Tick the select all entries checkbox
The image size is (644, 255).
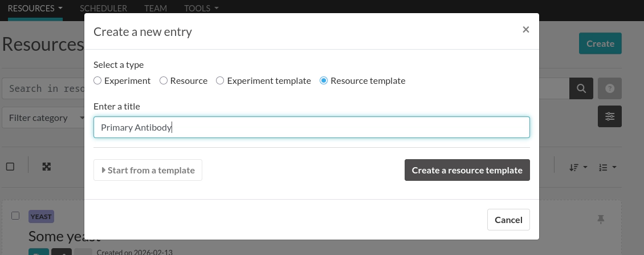pyautogui.click(x=10, y=167)
